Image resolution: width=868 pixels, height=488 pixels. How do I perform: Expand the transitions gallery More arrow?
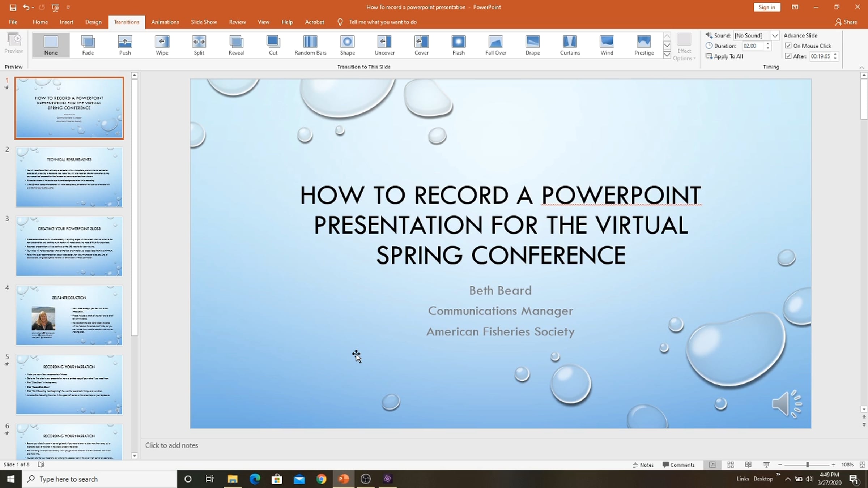point(667,55)
